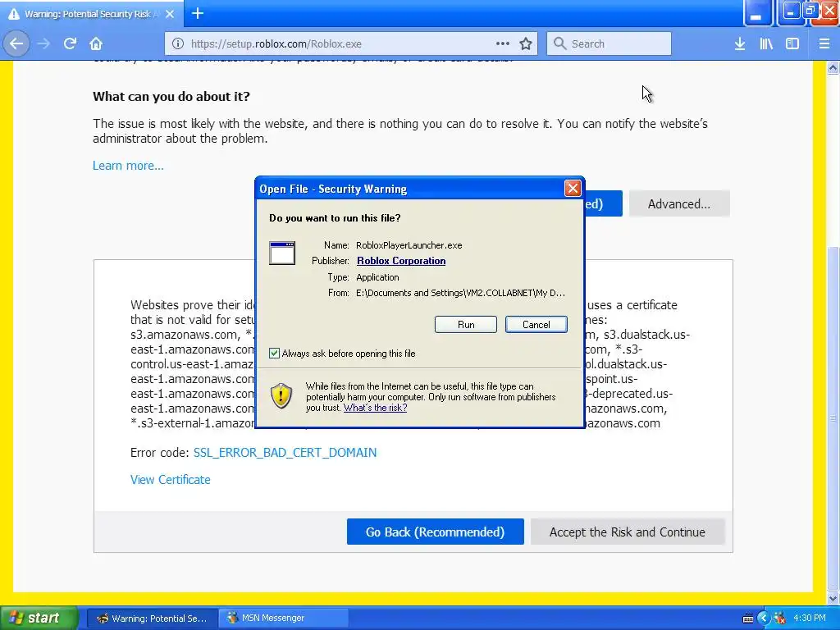
Task: Open a new tab with plus button
Action: pyautogui.click(x=198, y=13)
